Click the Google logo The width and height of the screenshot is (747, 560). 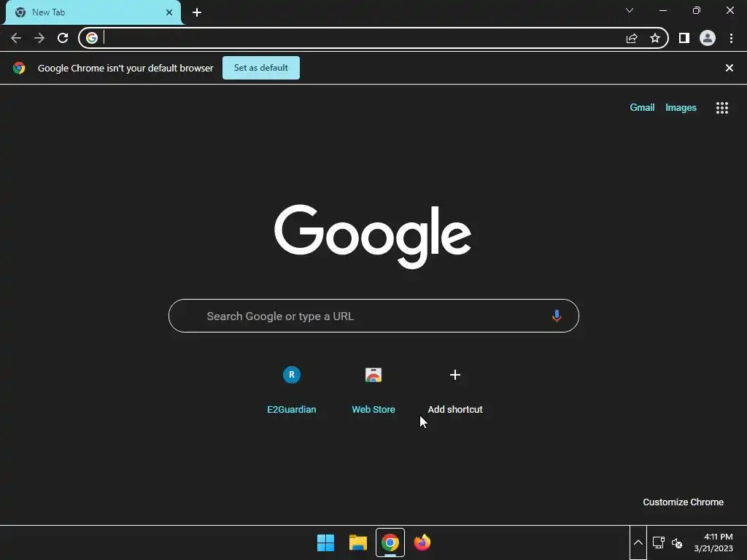(x=373, y=237)
